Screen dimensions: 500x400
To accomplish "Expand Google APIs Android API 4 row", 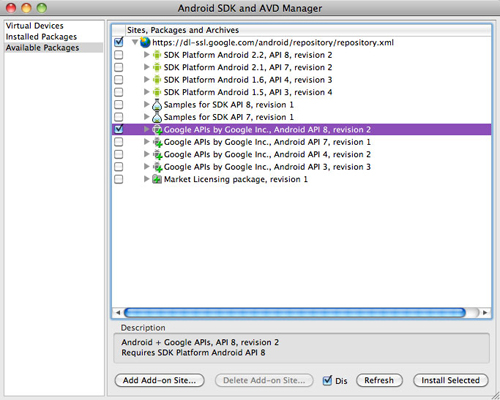I will 146,154.
